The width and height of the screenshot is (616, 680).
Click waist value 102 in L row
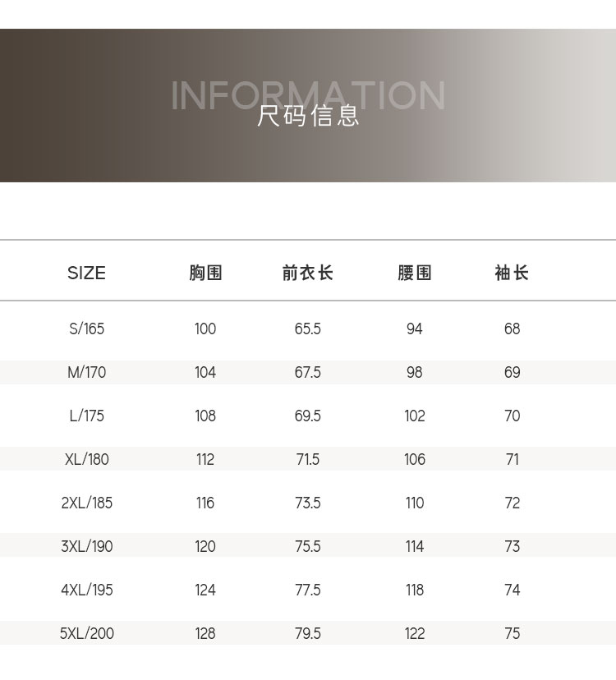(x=414, y=416)
